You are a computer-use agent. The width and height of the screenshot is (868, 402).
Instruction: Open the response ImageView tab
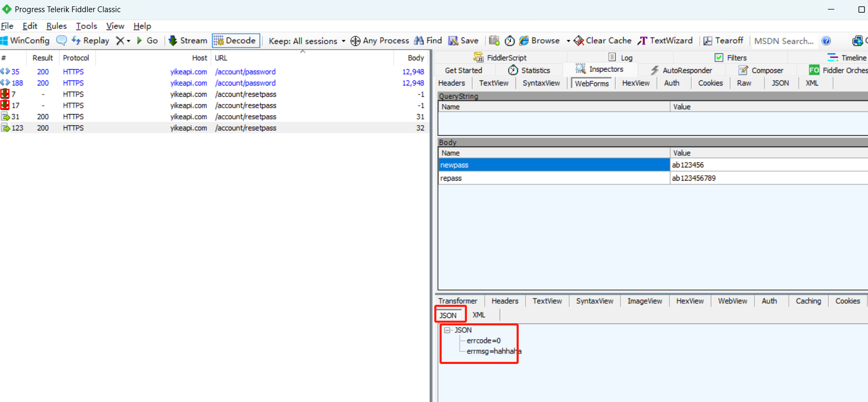pos(645,301)
